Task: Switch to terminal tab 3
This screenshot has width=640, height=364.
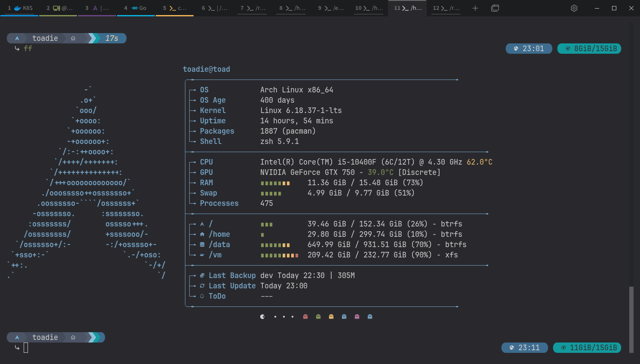Action: (x=97, y=8)
